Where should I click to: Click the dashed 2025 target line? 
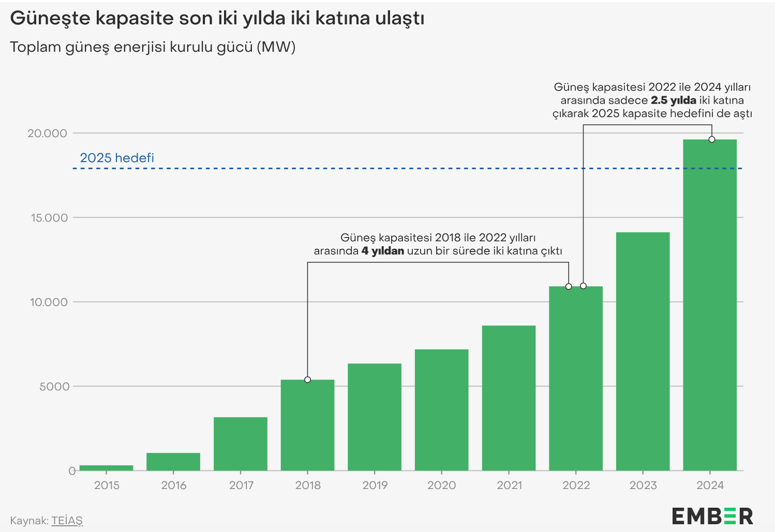408,168
